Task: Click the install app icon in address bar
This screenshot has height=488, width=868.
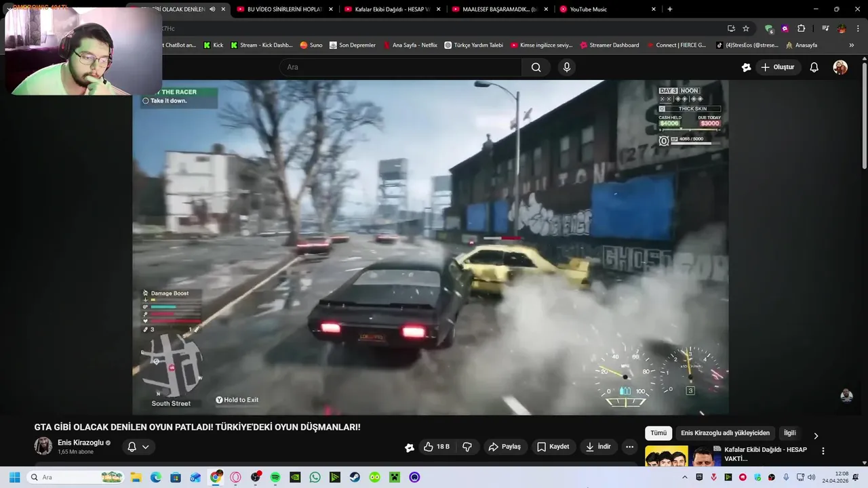Action: (731, 28)
